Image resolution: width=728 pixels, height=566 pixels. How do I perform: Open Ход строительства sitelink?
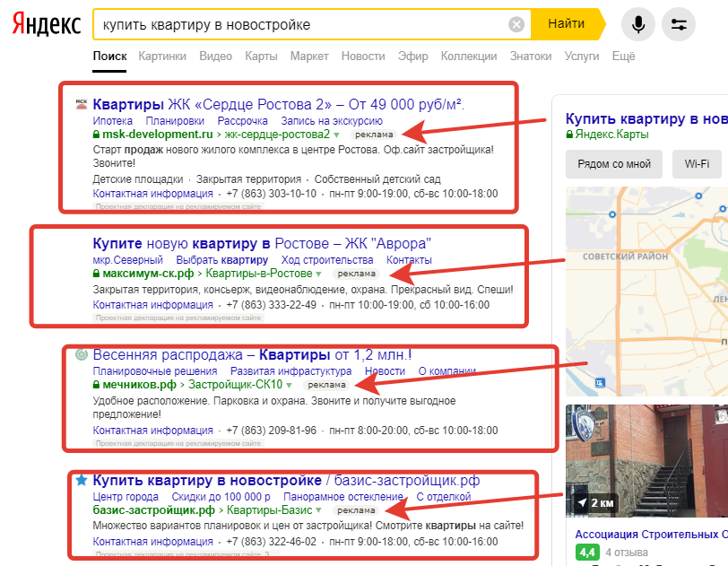[327, 260]
